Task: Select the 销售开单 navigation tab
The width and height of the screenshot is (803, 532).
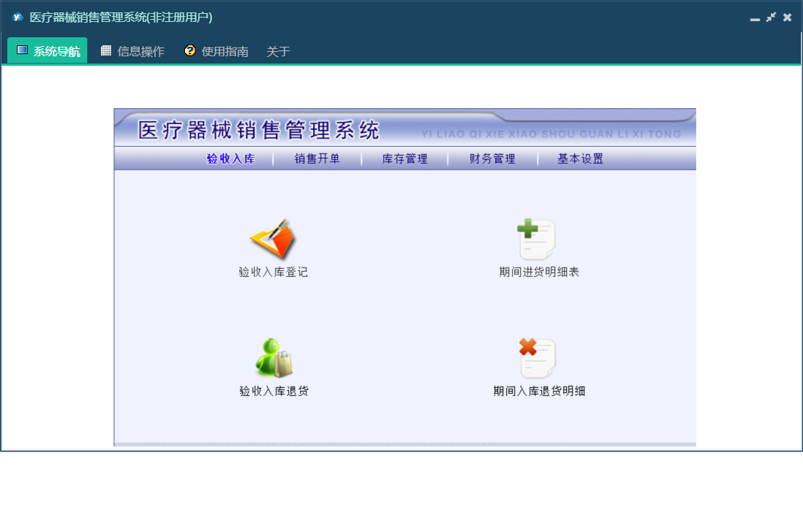Action: [x=317, y=159]
